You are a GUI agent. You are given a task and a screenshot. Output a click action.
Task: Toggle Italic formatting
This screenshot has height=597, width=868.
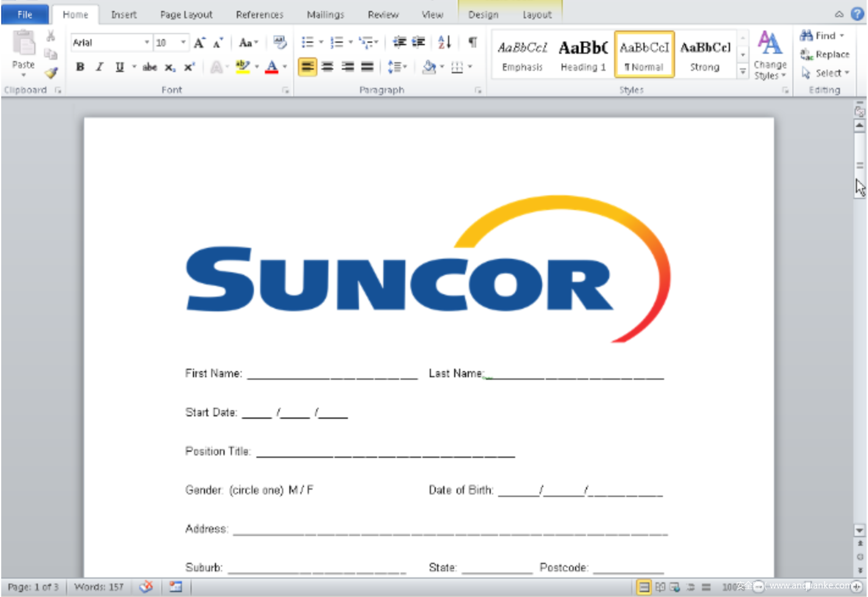pyautogui.click(x=99, y=67)
